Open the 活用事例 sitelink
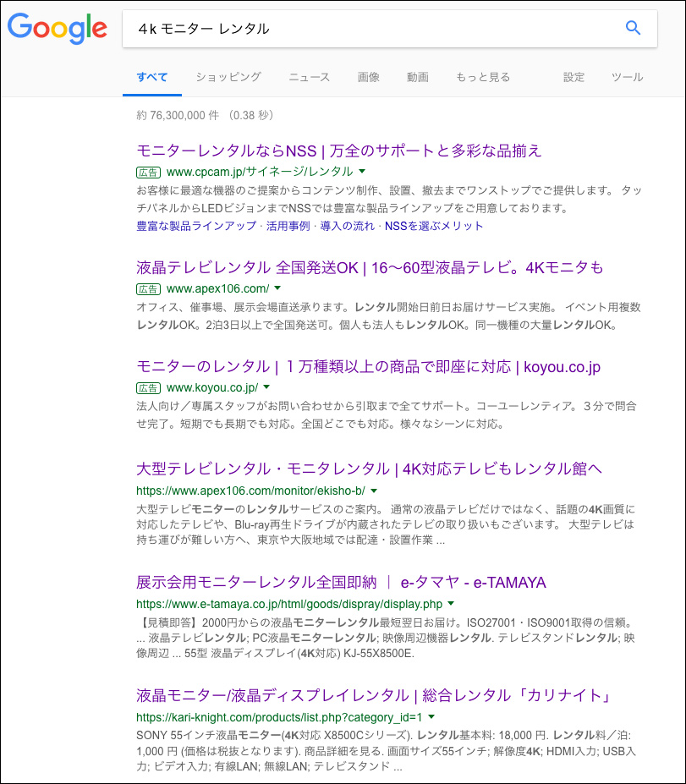 click(288, 226)
